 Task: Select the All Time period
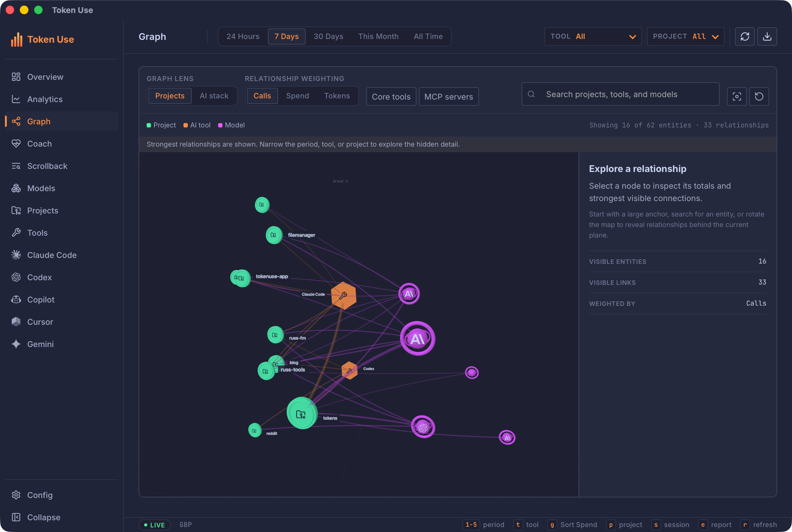(x=428, y=36)
